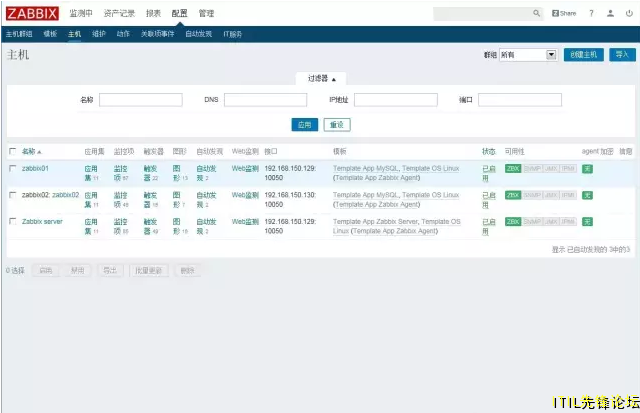The height and width of the screenshot is (413, 640).
Task: Click the 导出 bulk button
Action: [110, 271]
